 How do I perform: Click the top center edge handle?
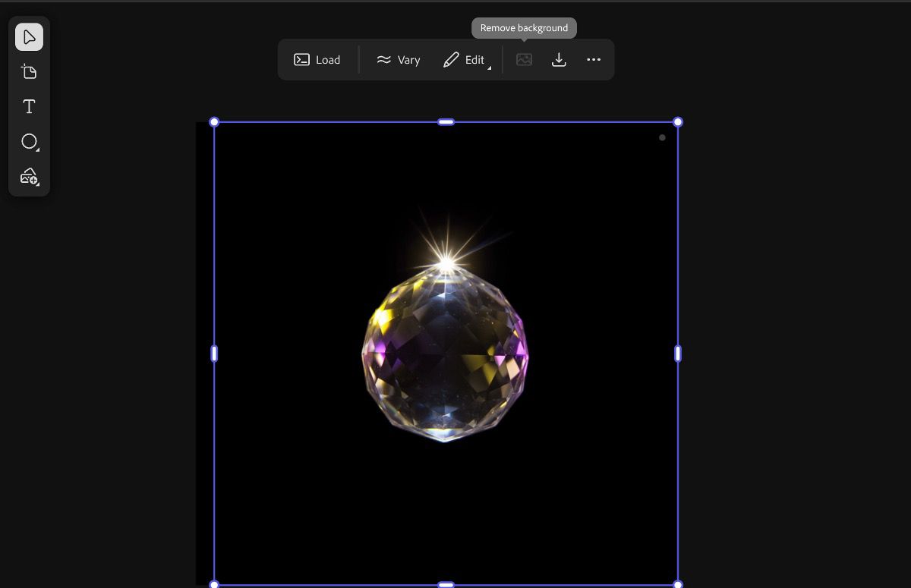pos(446,122)
